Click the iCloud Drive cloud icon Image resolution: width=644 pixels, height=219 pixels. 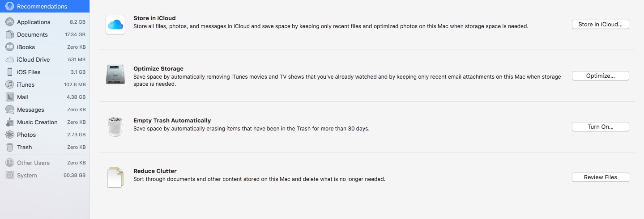[10, 59]
